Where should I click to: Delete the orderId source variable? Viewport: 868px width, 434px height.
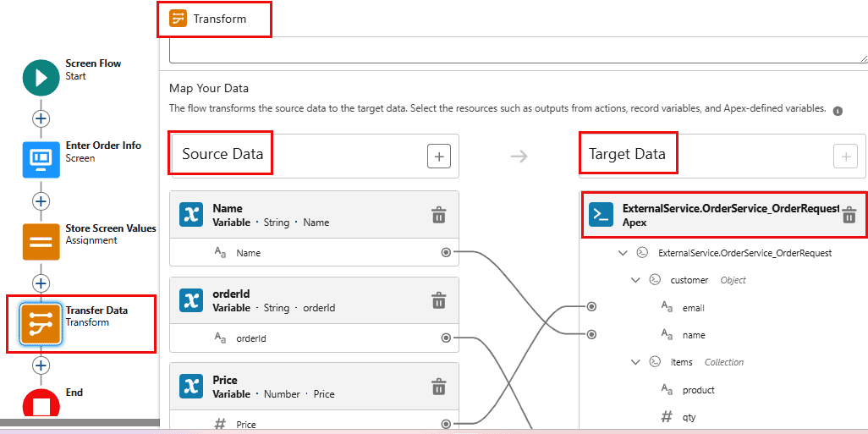tap(438, 300)
